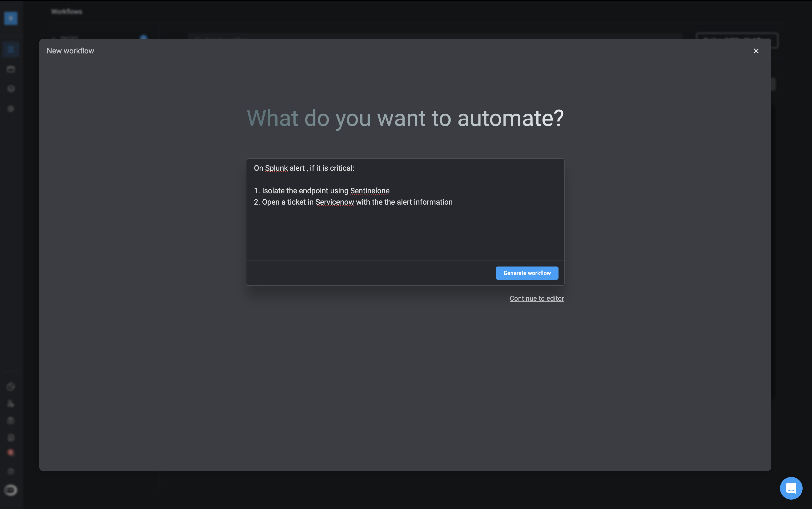Click the blurred Workflows page title

67,12
